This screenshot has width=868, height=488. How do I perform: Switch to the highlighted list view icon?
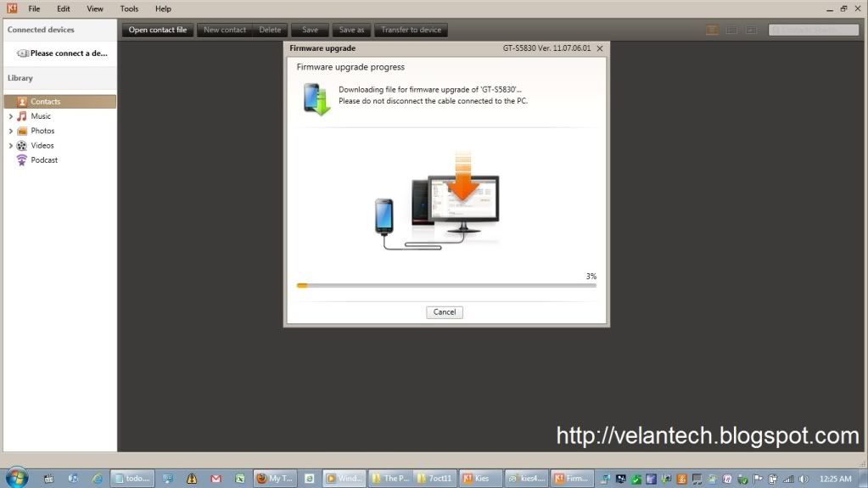tap(712, 30)
